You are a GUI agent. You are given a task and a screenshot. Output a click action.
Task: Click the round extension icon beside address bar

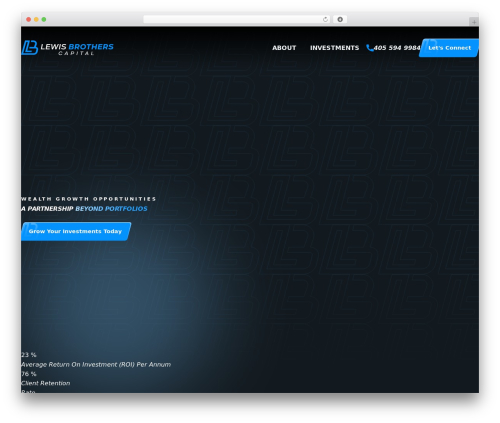click(x=340, y=19)
